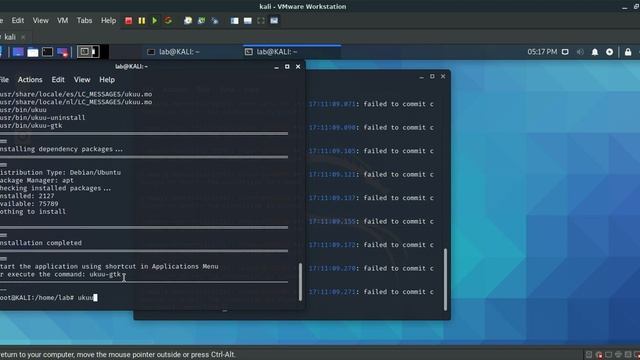The image size is (640, 360).
Task: Click 'Distribution Type: Debian/Ubuntu' line
Action: coord(60,172)
